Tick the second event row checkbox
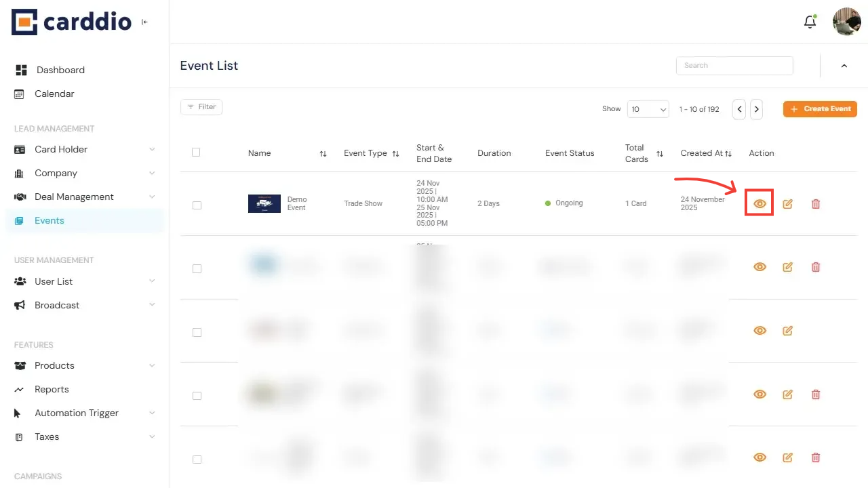Screen dimensions: 868x488 click(x=197, y=269)
